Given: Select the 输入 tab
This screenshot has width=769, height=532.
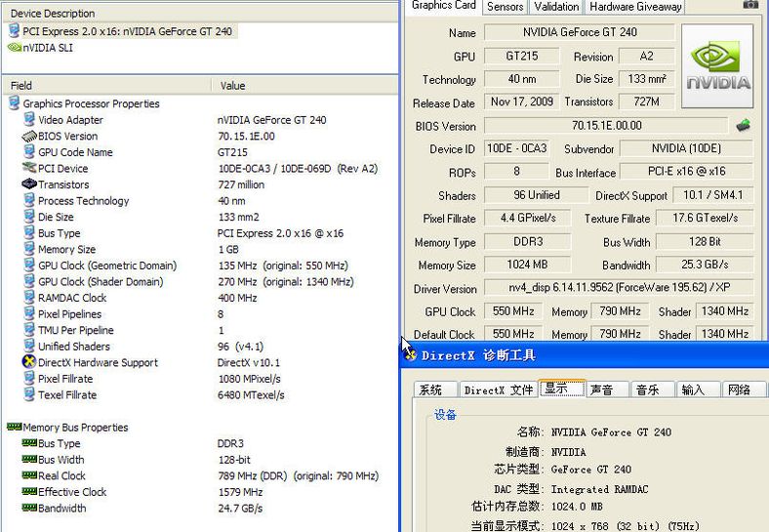Looking at the screenshot, I should click(x=698, y=389).
